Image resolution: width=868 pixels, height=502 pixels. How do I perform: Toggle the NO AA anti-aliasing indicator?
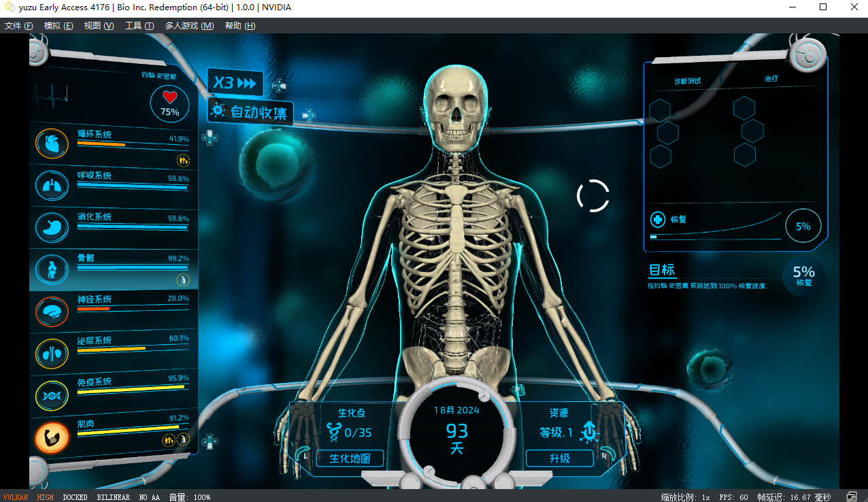(x=149, y=497)
